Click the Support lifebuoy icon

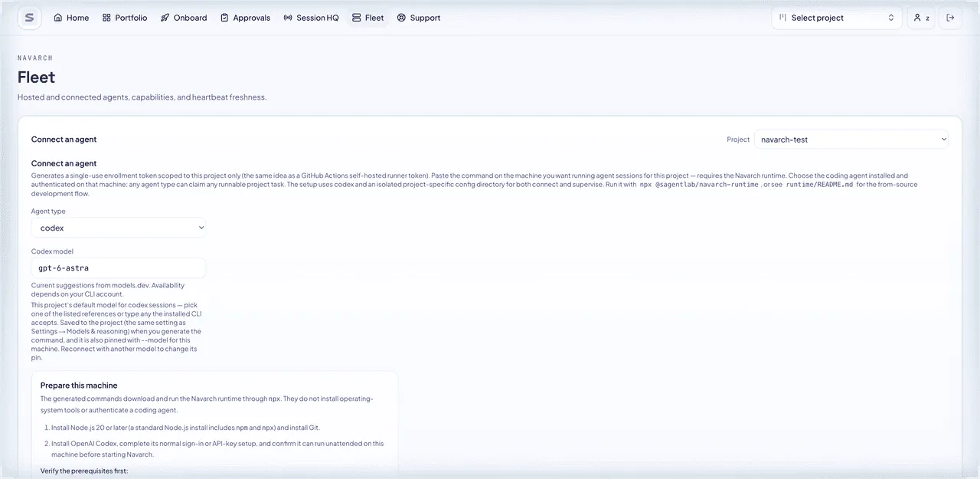click(401, 18)
